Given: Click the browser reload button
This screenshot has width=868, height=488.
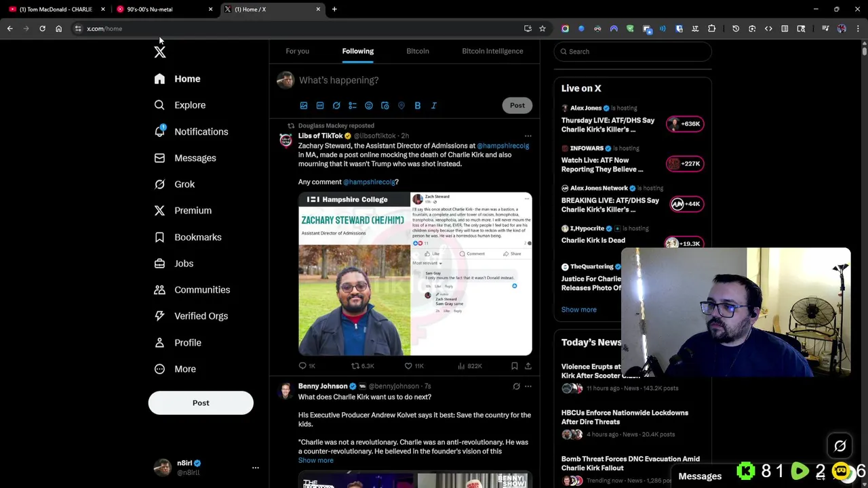Looking at the screenshot, I should point(42,28).
